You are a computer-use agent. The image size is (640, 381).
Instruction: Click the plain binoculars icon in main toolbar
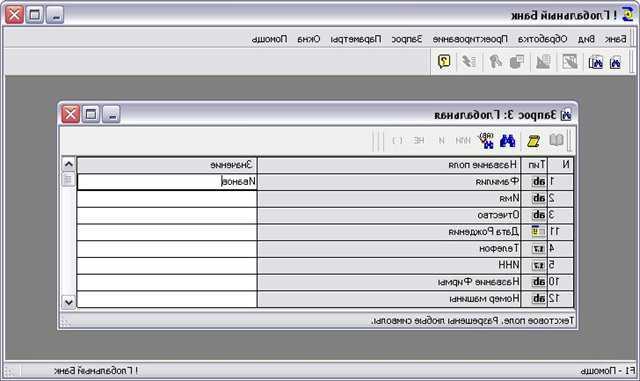click(615, 62)
